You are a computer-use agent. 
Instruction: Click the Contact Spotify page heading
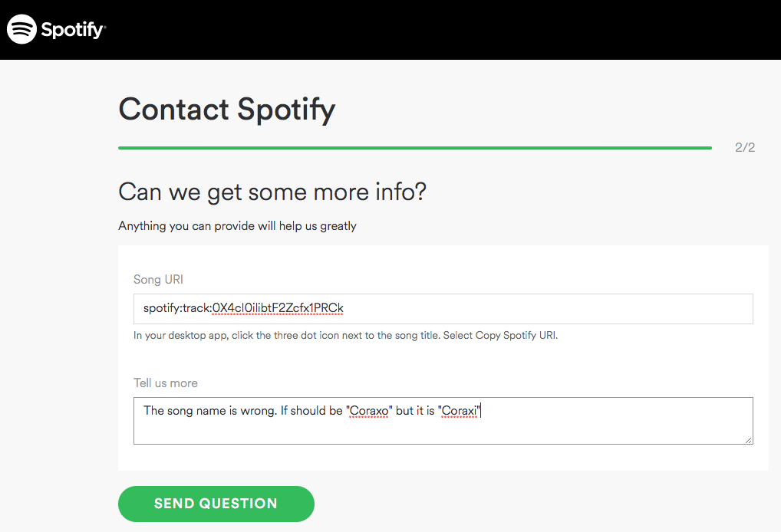[227, 110]
